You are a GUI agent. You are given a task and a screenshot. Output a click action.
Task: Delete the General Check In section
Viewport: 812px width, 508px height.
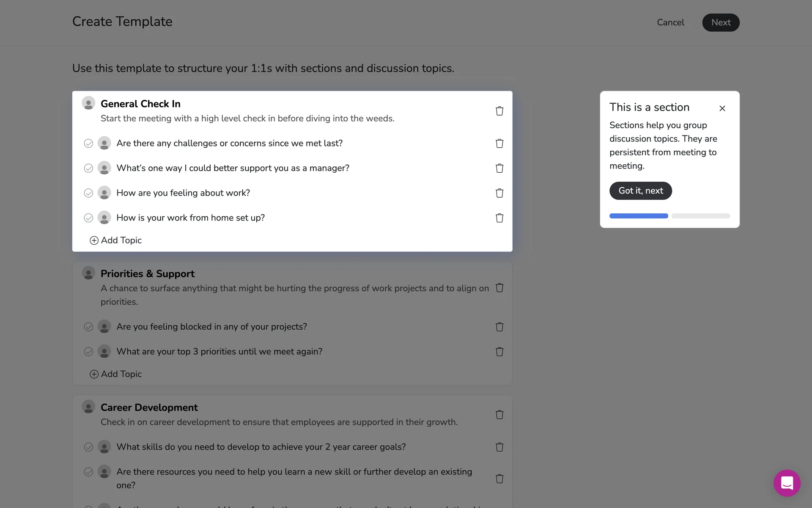click(x=499, y=111)
